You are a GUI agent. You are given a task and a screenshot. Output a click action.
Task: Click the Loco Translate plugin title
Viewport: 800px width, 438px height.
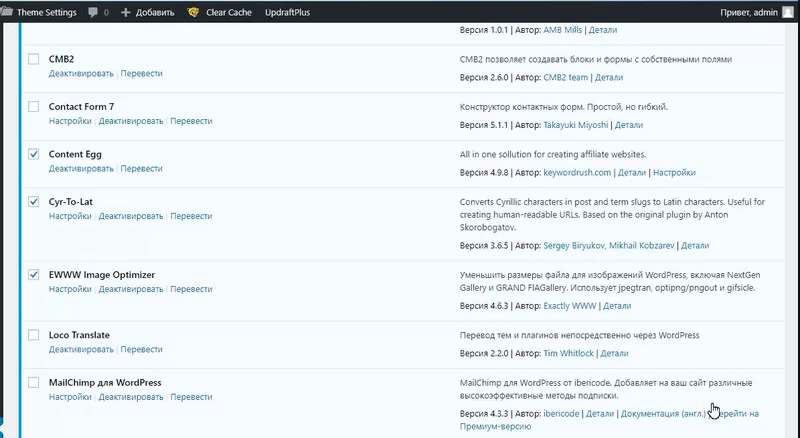tap(79, 335)
